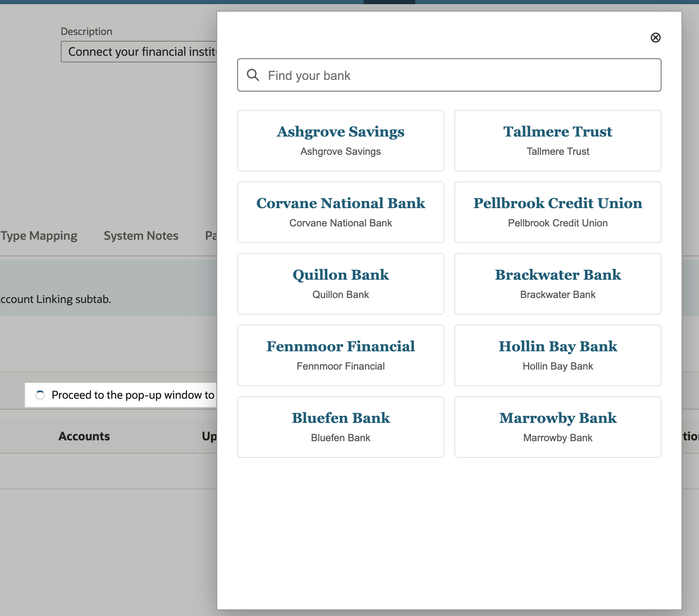Open Hollin Bay Bank option

[558, 355]
